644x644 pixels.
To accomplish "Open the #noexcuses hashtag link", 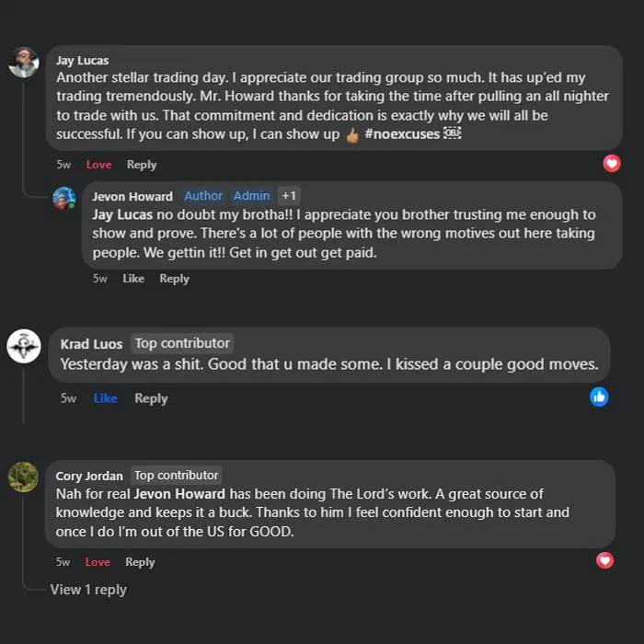I will coord(401,133).
